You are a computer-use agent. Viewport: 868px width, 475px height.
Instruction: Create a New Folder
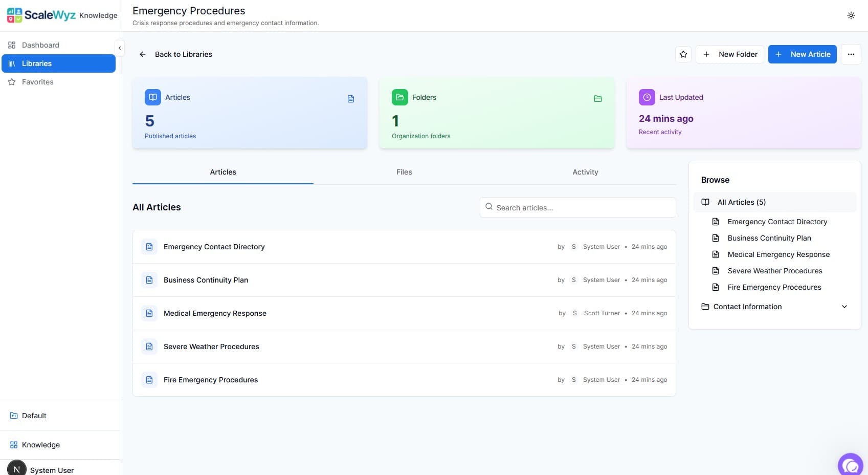pyautogui.click(x=730, y=54)
